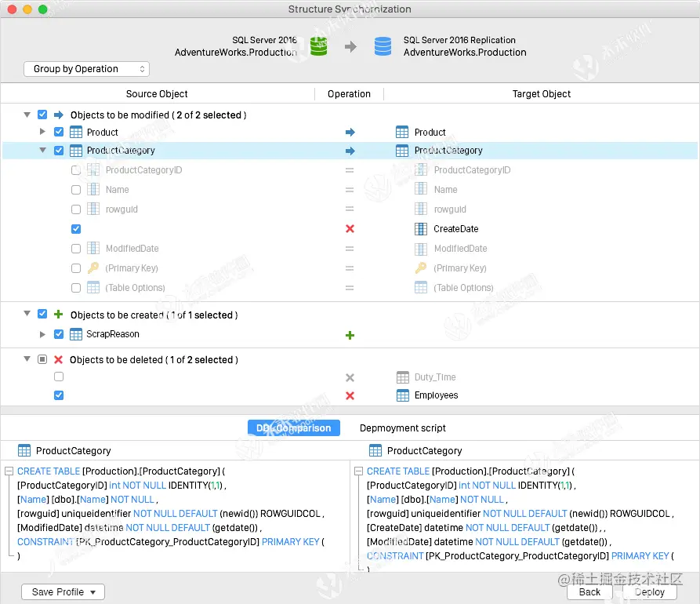Click the green source database icon
700x604 pixels.
tap(319, 46)
